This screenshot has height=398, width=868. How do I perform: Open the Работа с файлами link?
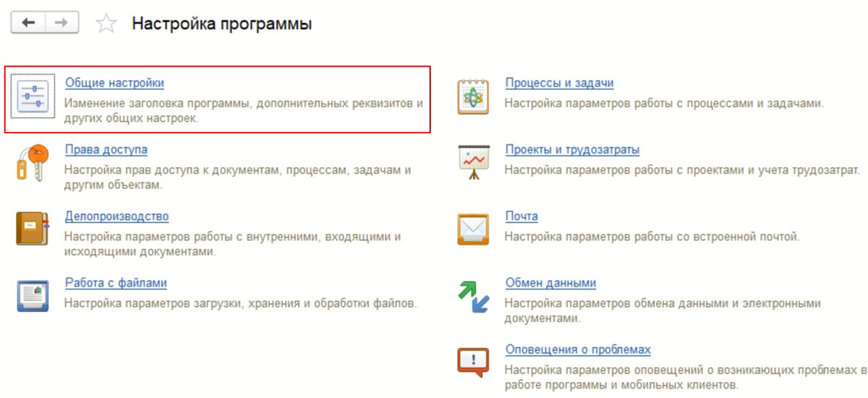coord(116,283)
